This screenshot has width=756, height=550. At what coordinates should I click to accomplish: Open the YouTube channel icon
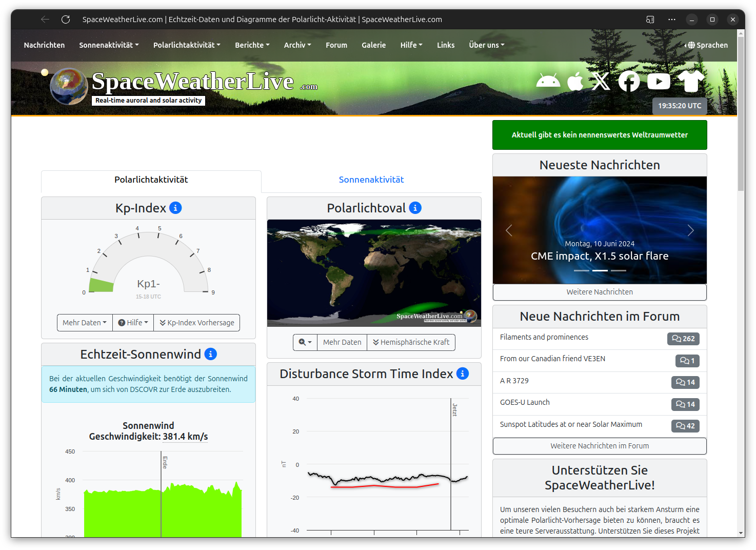click(x=659, y=81)
